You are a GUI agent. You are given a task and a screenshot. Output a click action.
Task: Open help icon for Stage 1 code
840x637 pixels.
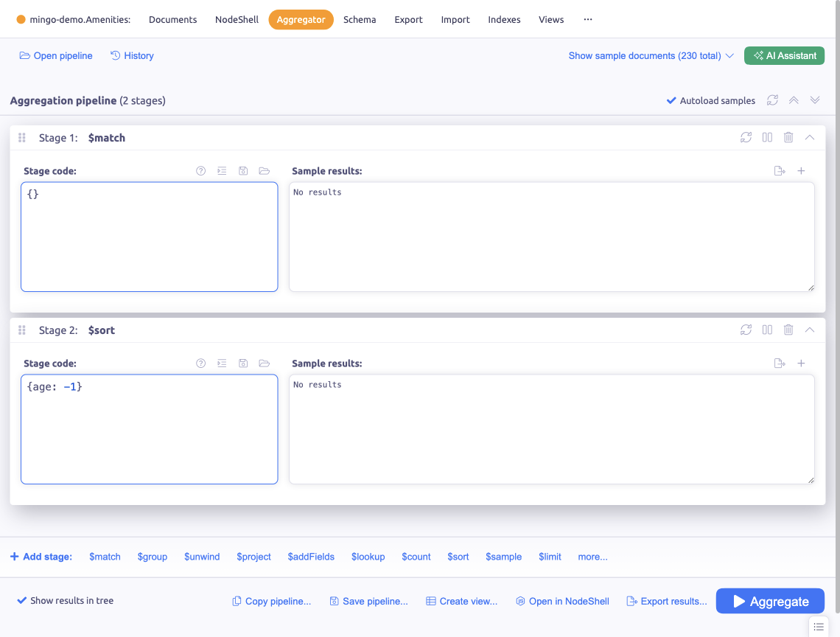(x=200, y=171)
